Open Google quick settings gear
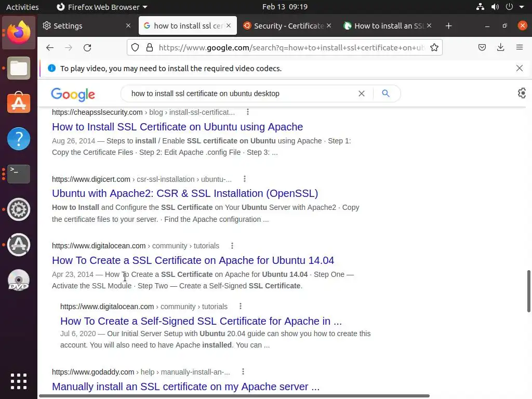The image size is (532, 399). (522, 94)
